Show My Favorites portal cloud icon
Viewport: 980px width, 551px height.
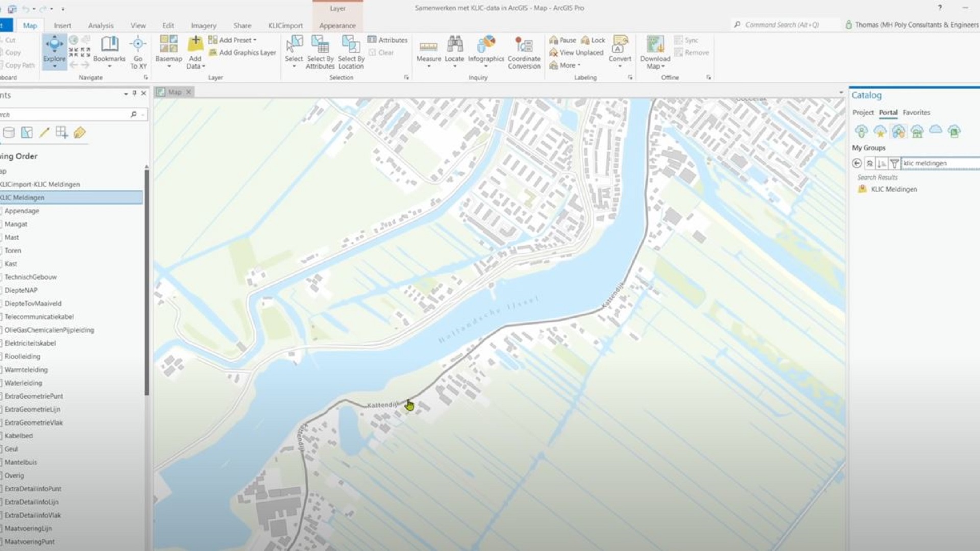pos(880,132)
